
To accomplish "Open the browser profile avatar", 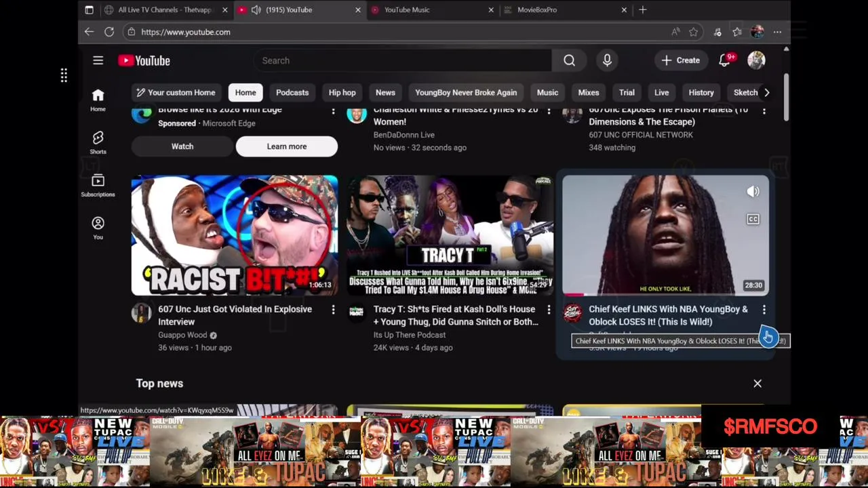I will click(757, 32).
